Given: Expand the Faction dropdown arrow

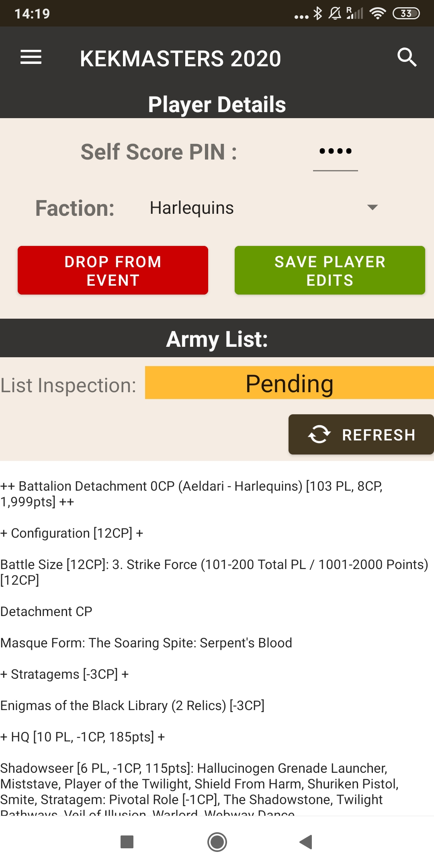Looking at the screenshot, I should pos(373,207).
